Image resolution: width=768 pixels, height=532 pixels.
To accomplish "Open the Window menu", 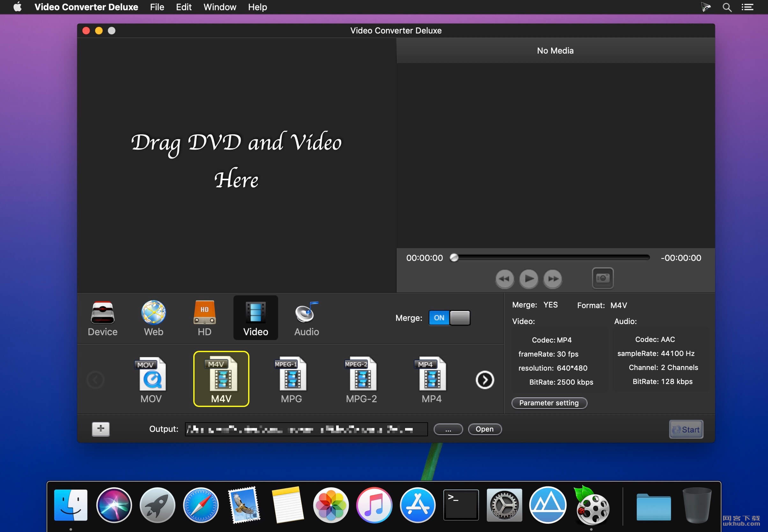I will [220, 7].
